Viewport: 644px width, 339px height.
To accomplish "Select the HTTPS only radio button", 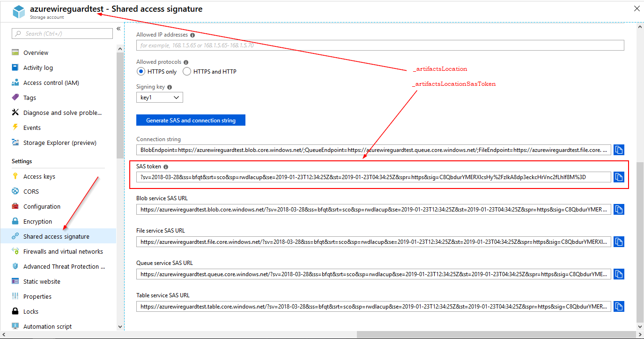I will [141, 72].
